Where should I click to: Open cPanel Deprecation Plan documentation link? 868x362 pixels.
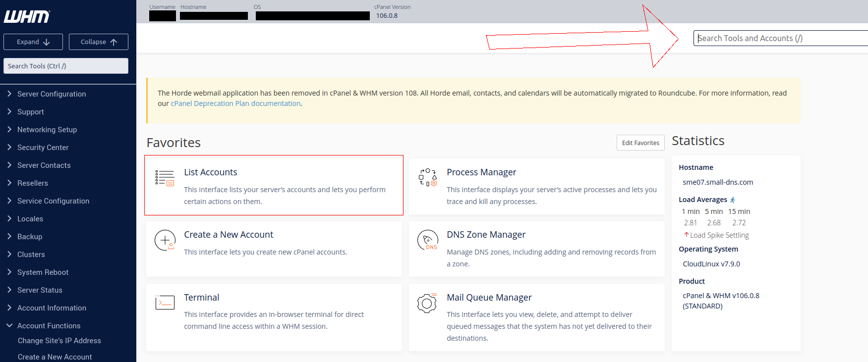click(x=236, y=103)
